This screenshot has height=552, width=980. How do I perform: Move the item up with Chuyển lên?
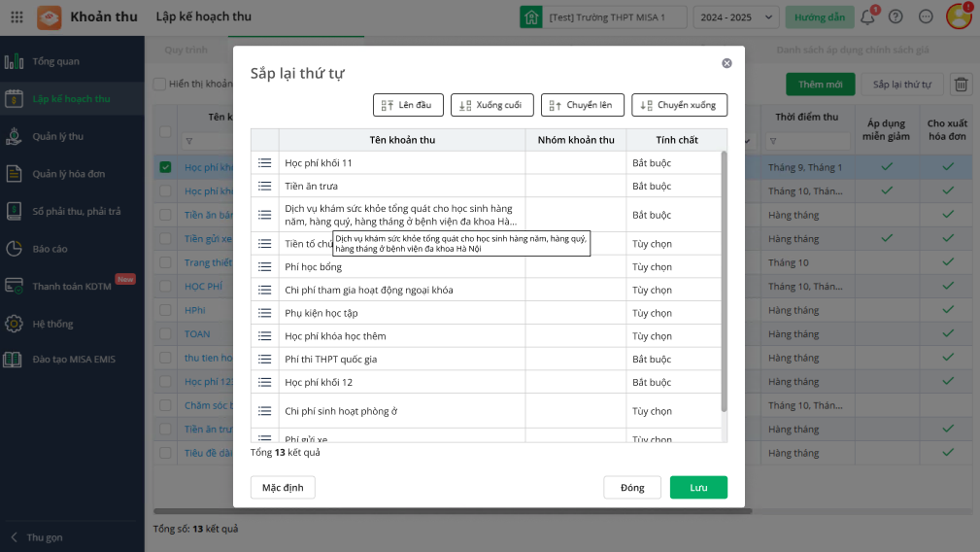[581, 105]
